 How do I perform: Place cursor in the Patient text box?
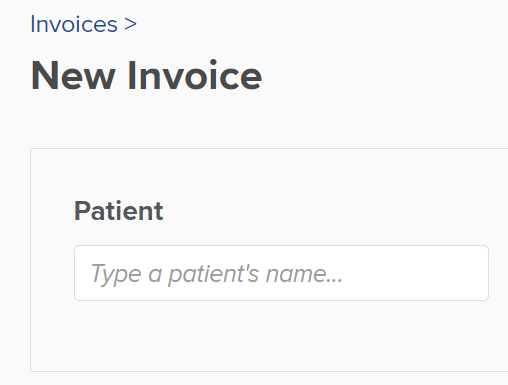tap(281, 273)
